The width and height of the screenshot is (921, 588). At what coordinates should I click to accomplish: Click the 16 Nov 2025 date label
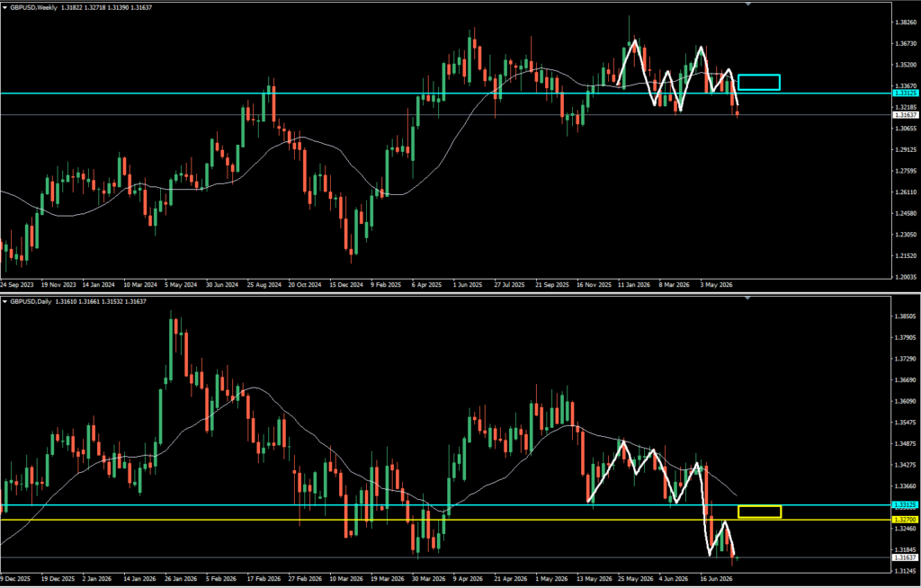pos(594,284)
